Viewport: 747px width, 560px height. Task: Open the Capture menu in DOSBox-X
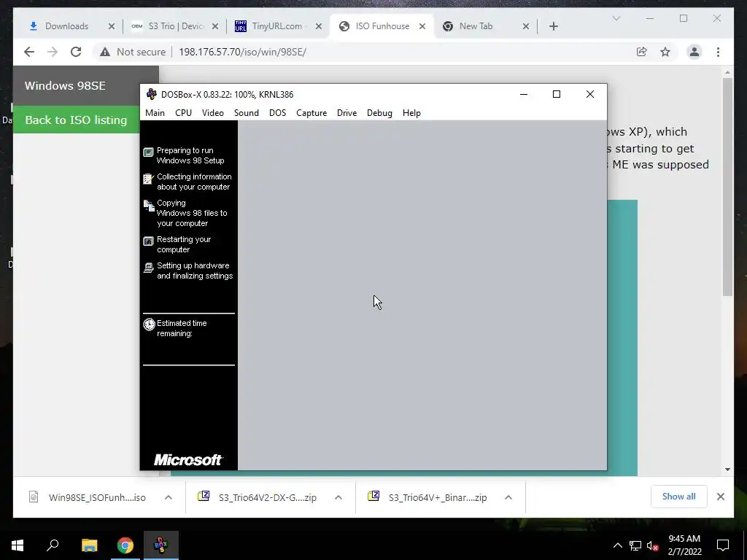pyautogui.click(x=311, y=113)
